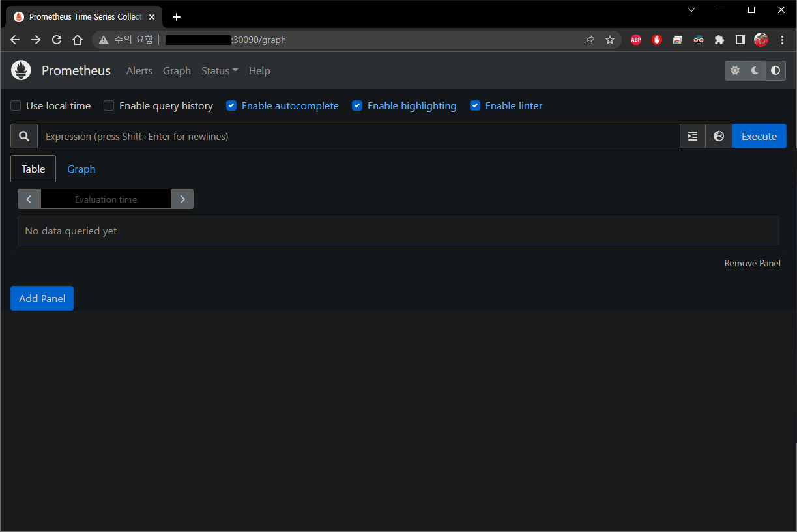Open the extension with the glasses face icon
The image size is (797, 532).
[x=699, y=40]
